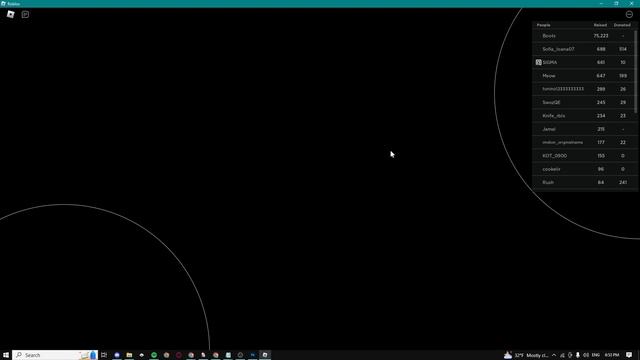
Task: Select the Meow leaderboard row
Action: [x=584, y=76]
